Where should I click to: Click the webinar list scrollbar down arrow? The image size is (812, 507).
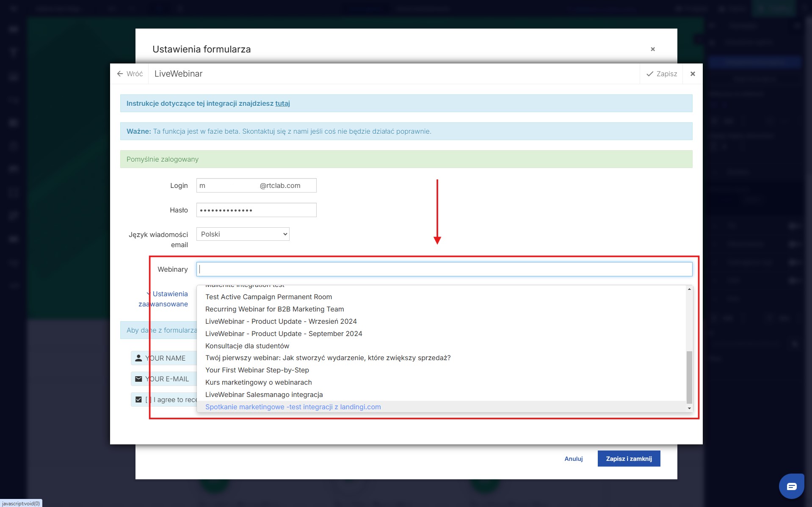pyautogui.click(x=689, y=408)
